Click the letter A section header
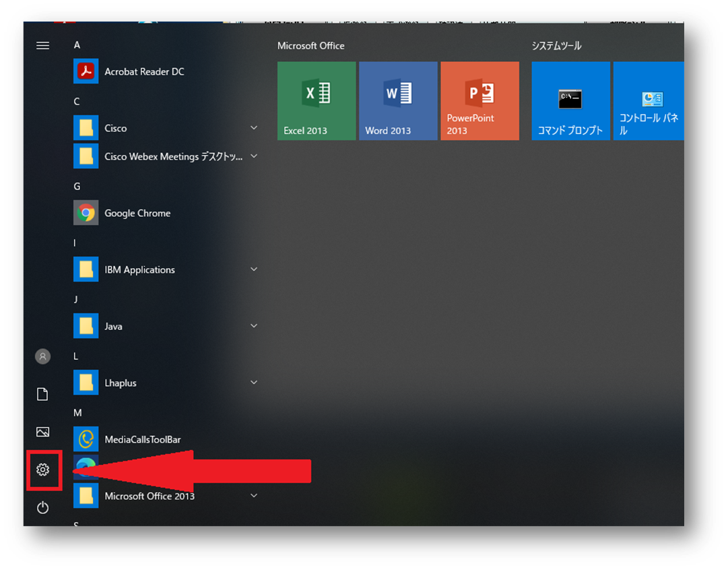 coord(77,45)
